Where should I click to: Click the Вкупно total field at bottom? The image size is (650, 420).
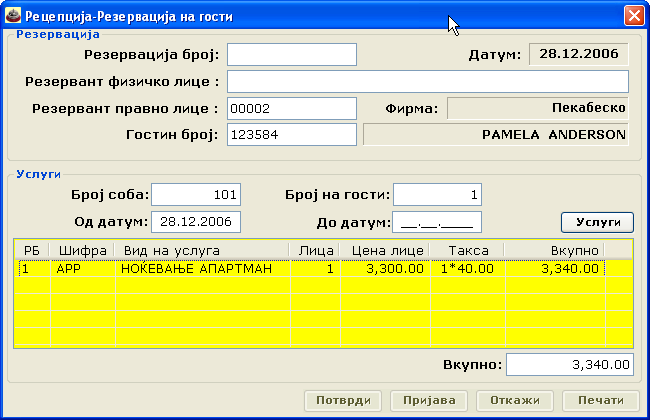(x=569, y=365)
